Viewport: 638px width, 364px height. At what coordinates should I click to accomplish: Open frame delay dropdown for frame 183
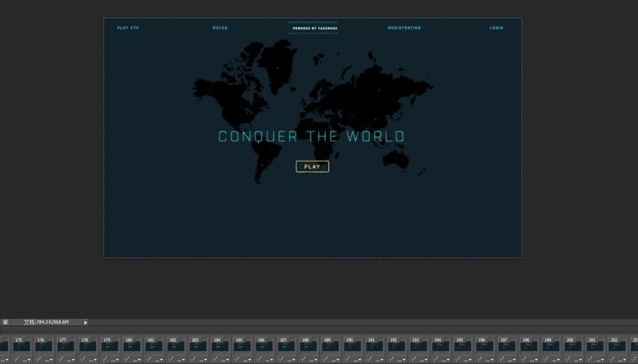tap(202, 360)
